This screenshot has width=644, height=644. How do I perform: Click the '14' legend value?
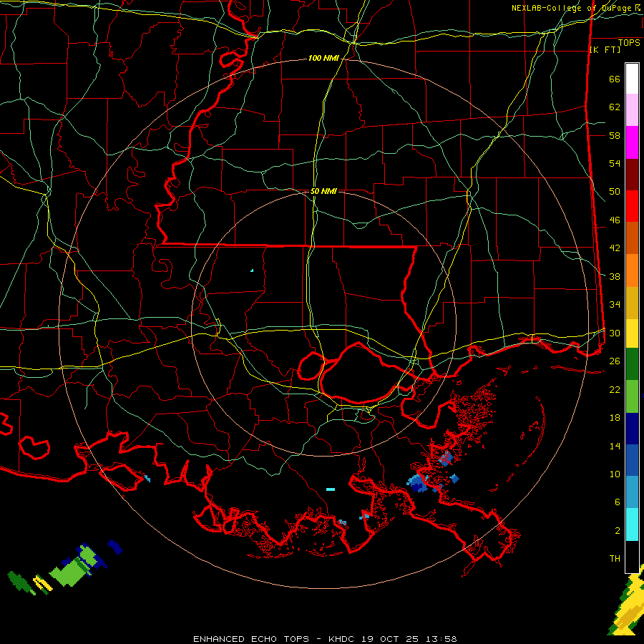tap(615, 446)
